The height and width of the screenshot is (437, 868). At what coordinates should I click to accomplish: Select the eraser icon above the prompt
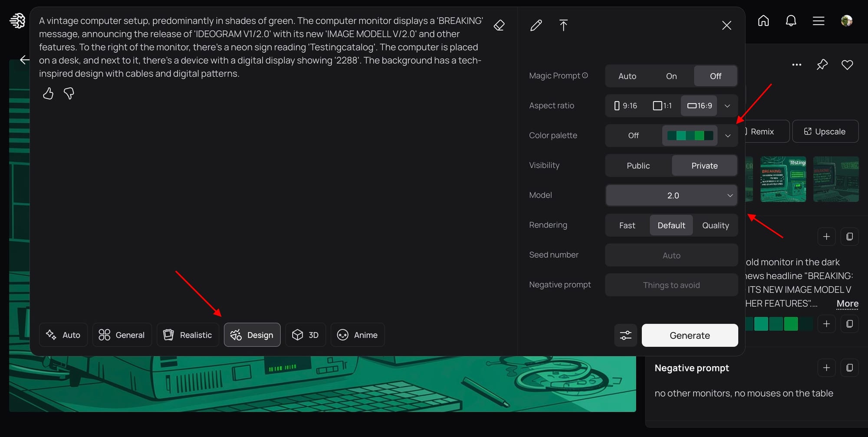coord(499,25)
